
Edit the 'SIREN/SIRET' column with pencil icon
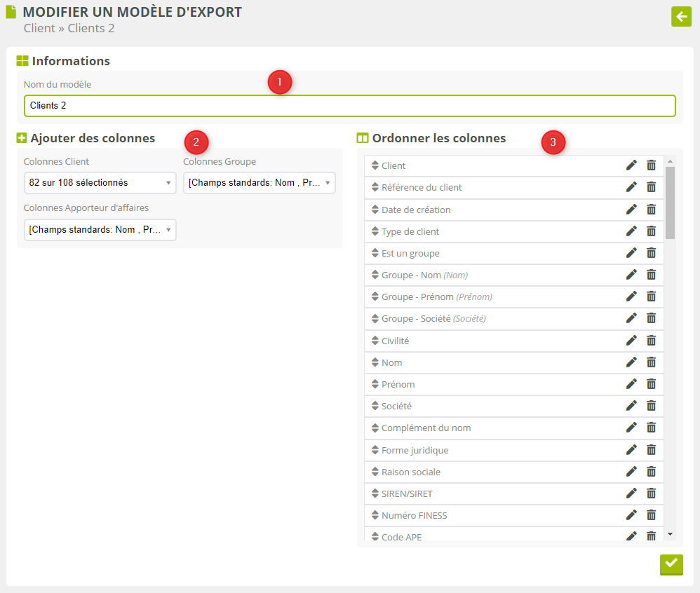coord(631,493)
